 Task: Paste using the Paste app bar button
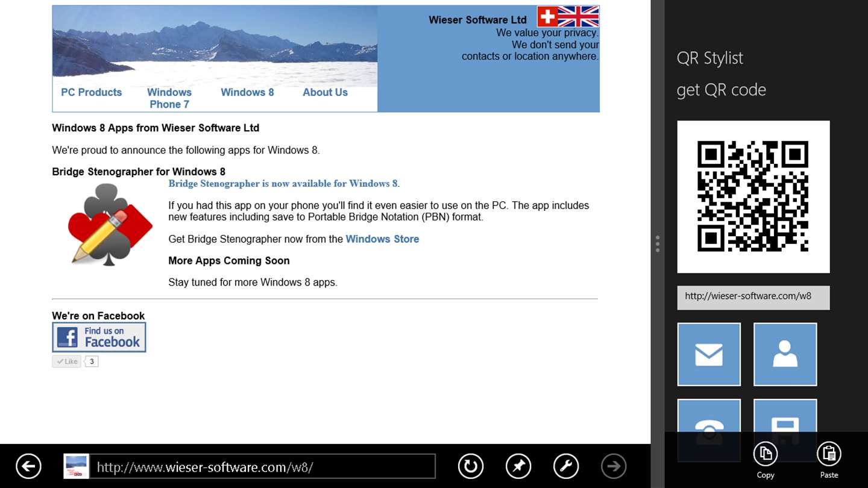(x=829, y=461)
